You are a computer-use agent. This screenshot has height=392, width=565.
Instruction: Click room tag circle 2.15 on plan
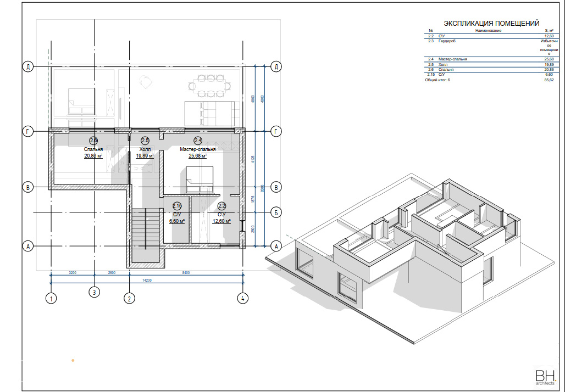(x=177, y=206)
